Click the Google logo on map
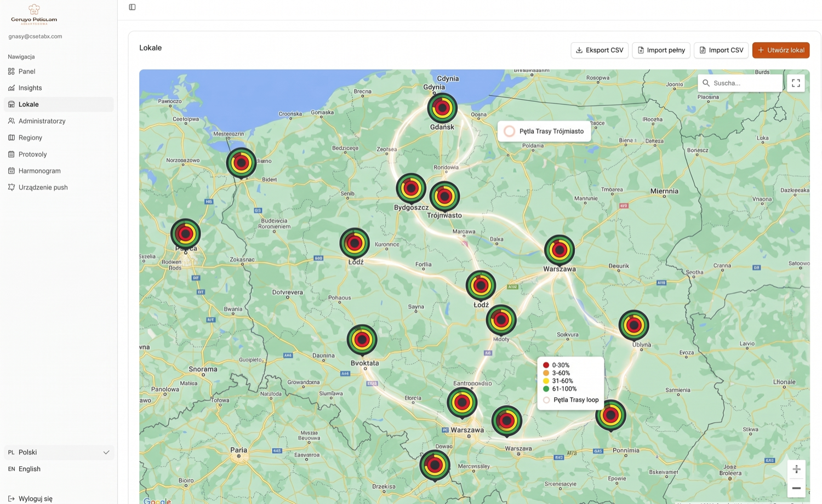822x504 pixels. pyautogui.click(x=157, y=501)
